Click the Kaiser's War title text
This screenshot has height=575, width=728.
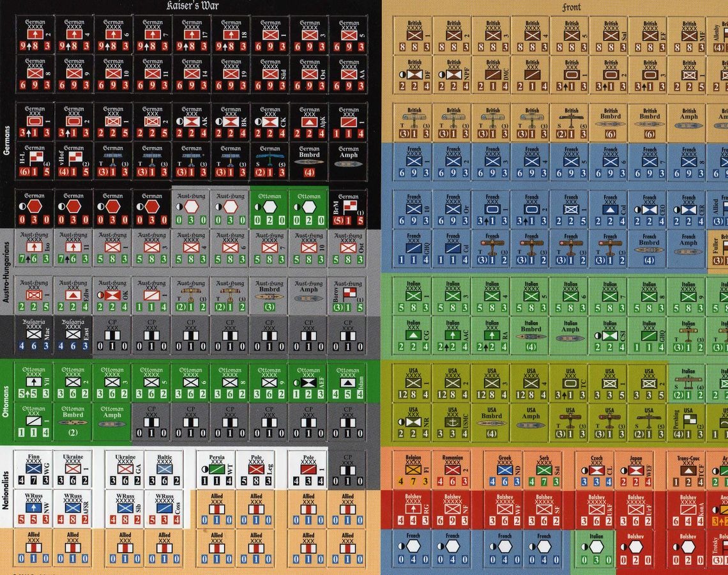pyautogui.click(x=192, y=6)
